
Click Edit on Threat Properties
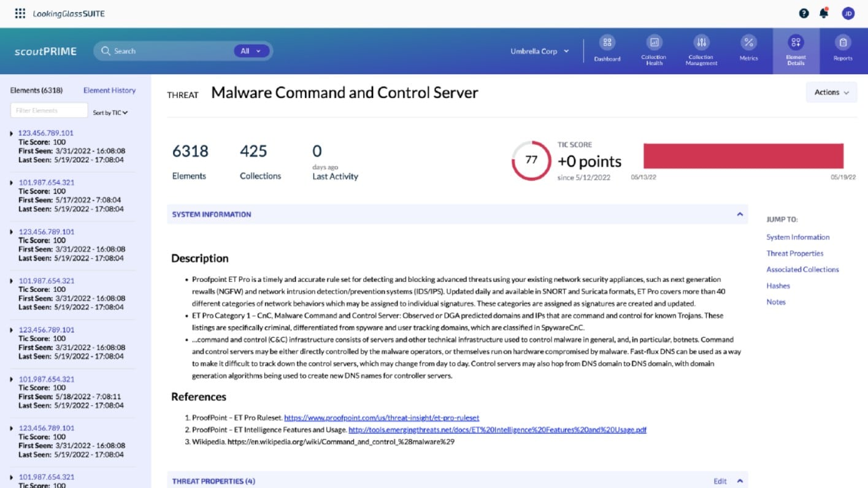(x=720, y=481)
